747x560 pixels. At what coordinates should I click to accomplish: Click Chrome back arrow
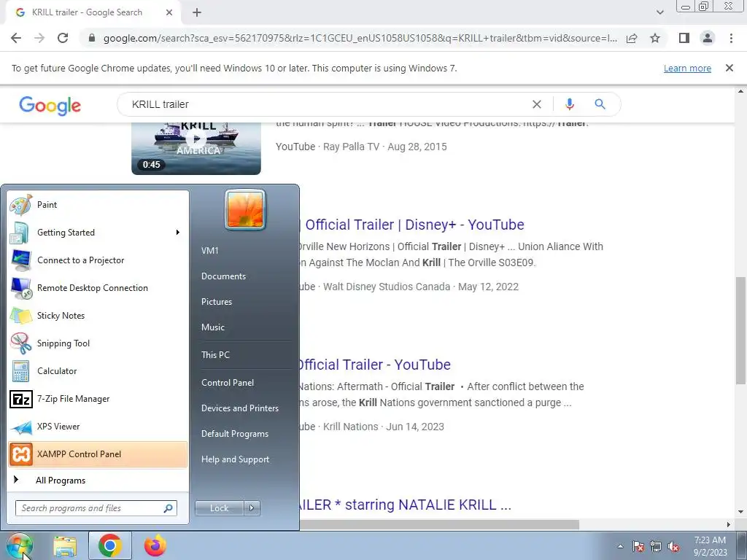pos(16,38)
